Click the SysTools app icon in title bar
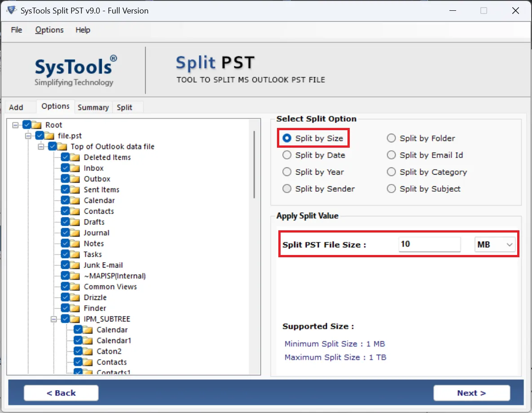 12,10
